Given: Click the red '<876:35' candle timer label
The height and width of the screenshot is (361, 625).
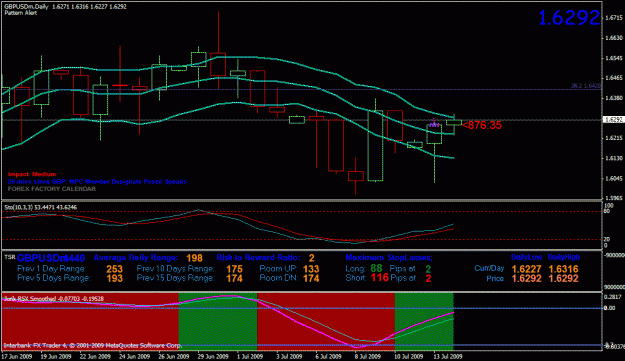Looking at the screenshot, I should [x=482, y=125].
